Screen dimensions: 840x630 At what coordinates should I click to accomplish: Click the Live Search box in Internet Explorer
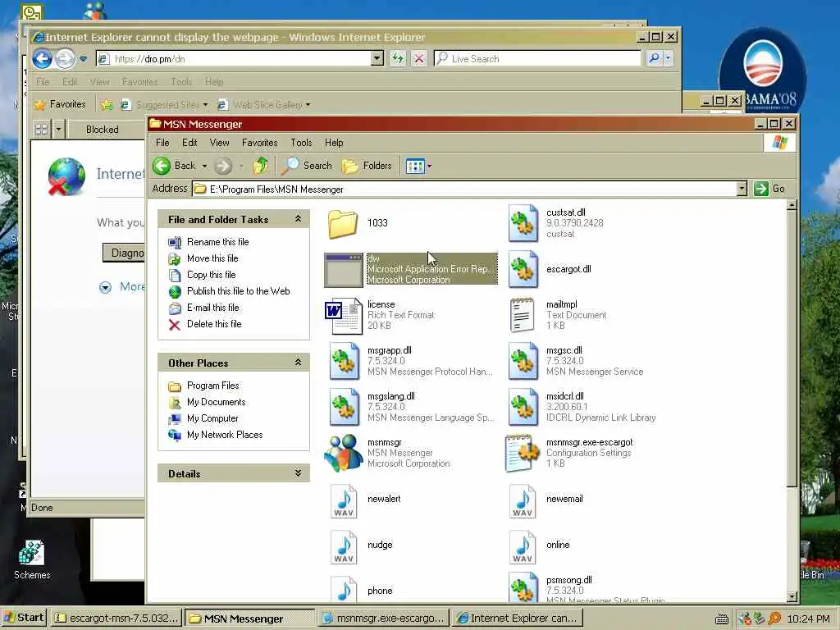[x=537, y=58]
